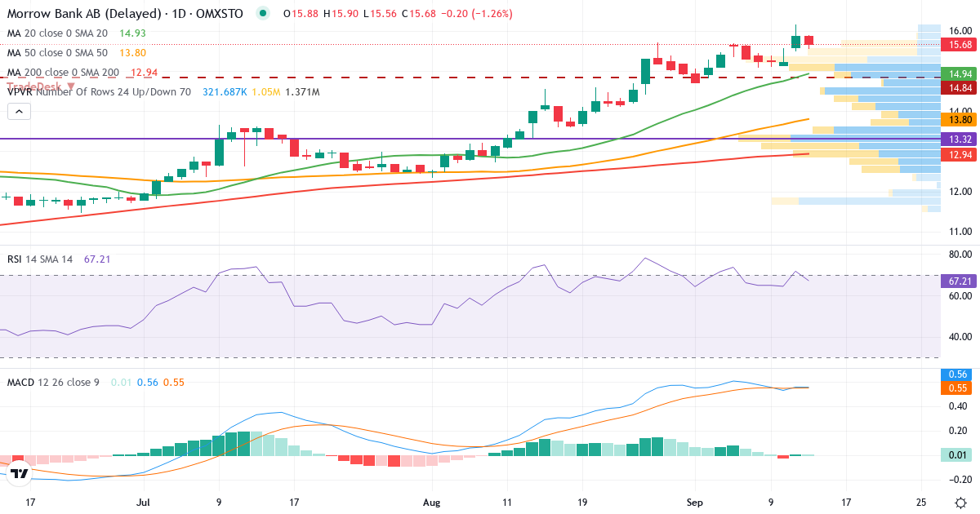This screenshot has height=514, width=980.
Task: Click the 80.00 RSI scale label
Action: click(x=960, y=255)
